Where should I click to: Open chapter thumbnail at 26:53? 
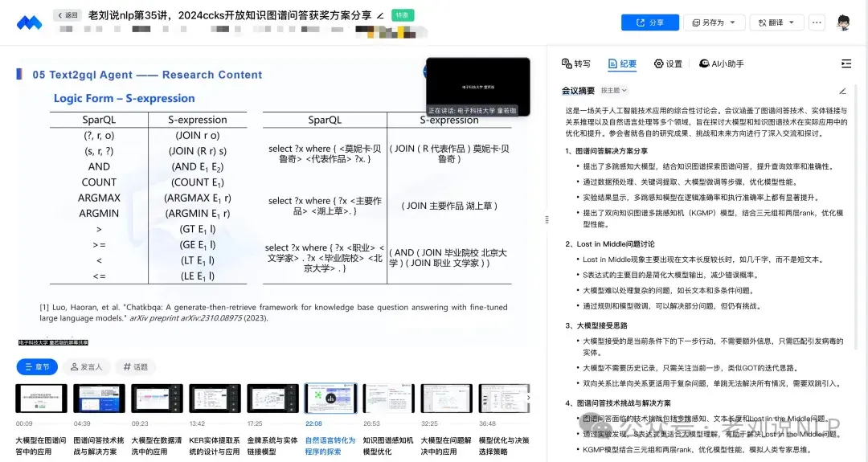coord(389,399)
